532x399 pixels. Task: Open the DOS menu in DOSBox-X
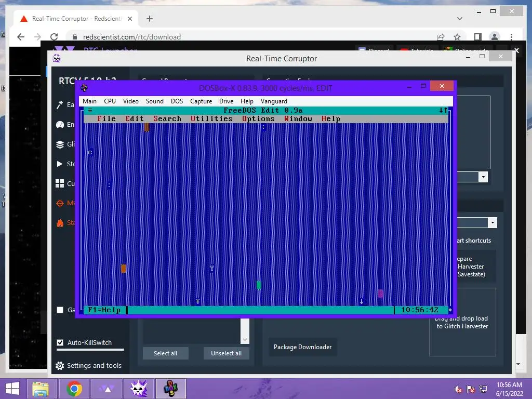(177, 101)
